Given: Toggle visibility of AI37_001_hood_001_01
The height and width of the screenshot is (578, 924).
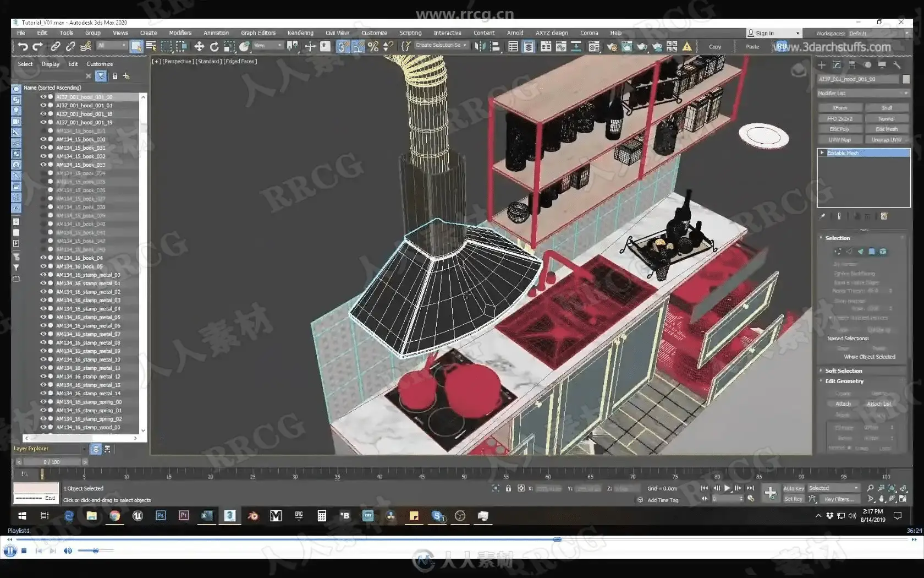Looking at the screenshot, I should 43,105.
